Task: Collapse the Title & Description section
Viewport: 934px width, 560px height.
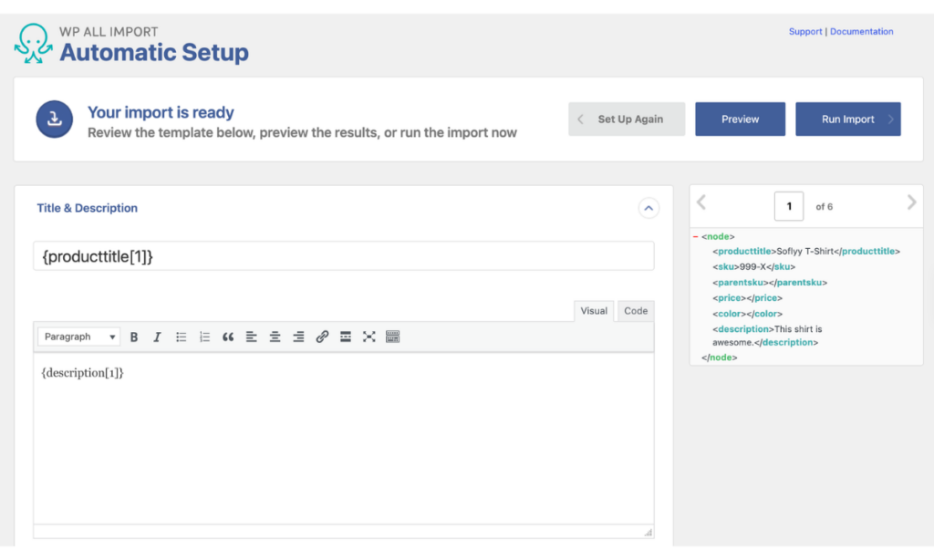Action: (649, 208)
